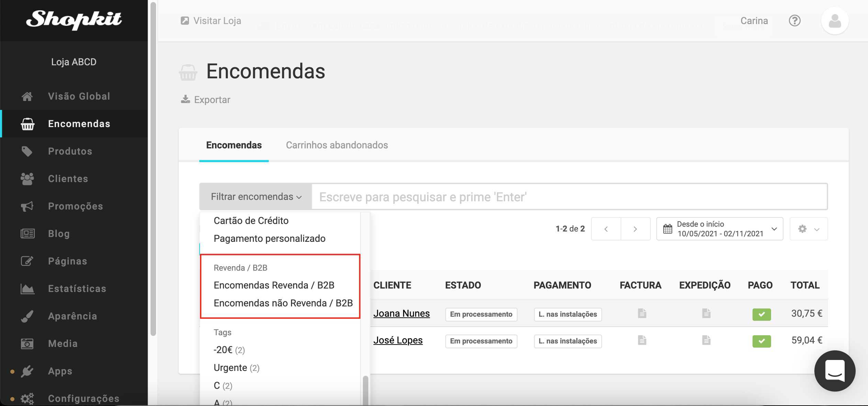Select Encomendas Revenda / B2B filter
The image size is (868, 406).
coord(274,285)
